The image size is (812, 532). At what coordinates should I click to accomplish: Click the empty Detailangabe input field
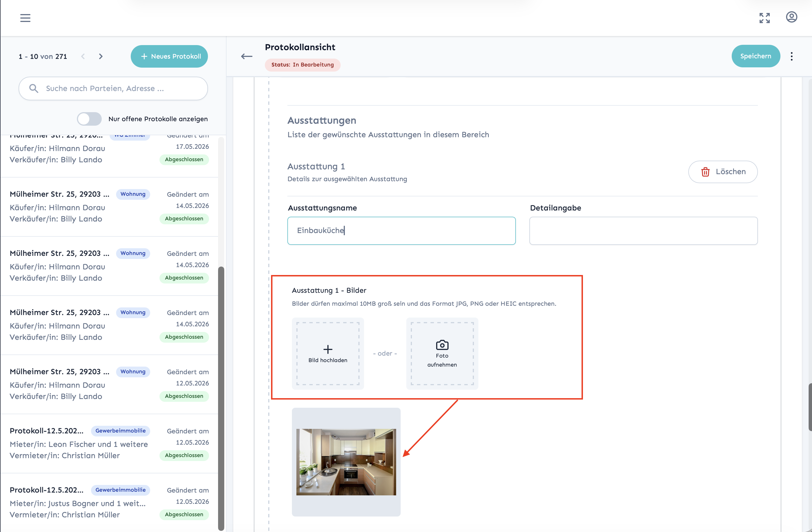tap(644, 231)
